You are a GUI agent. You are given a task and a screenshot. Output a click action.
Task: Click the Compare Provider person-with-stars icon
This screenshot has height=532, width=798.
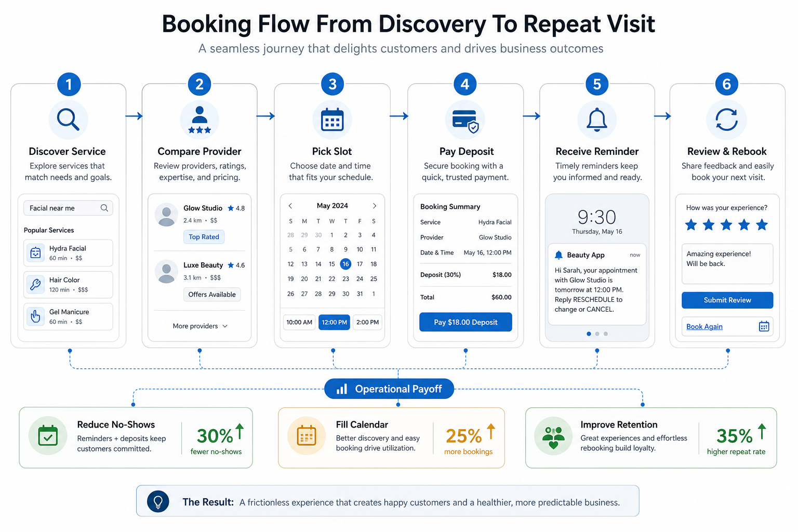click(199, 119)
